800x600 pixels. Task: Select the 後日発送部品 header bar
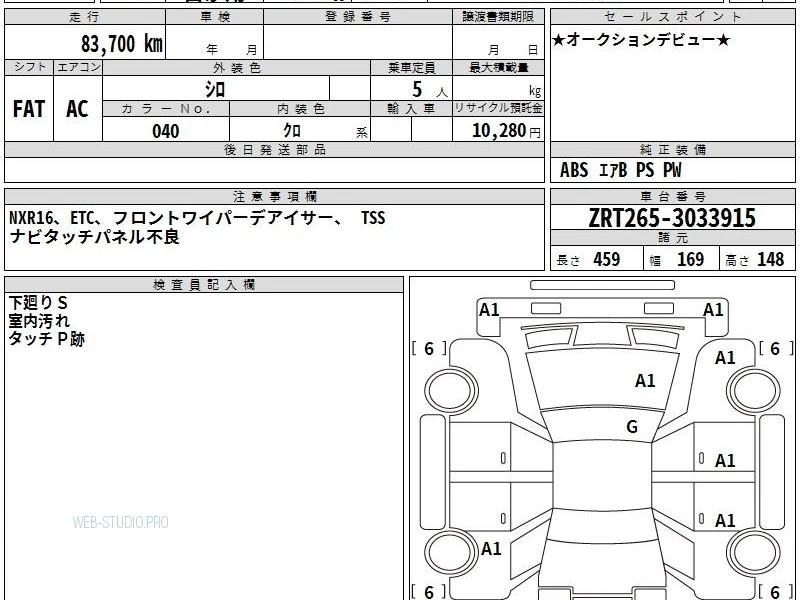click(274, 149)
